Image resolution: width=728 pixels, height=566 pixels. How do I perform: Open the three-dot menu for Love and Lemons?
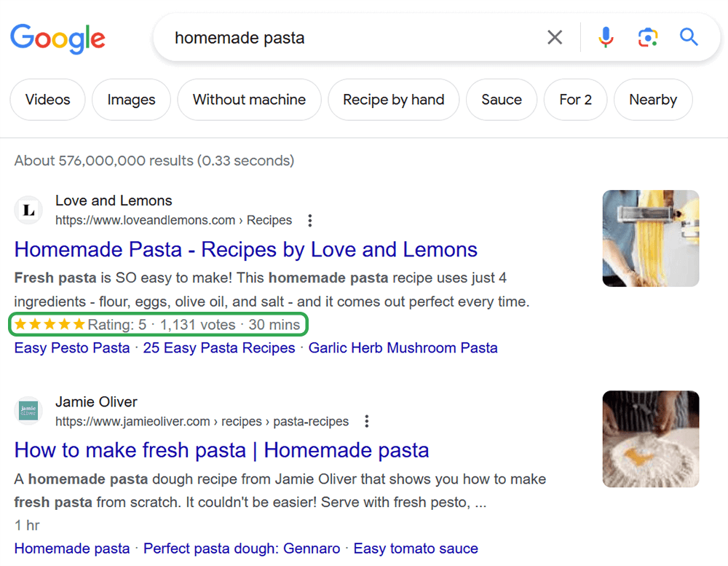click(x=309, y=220)
